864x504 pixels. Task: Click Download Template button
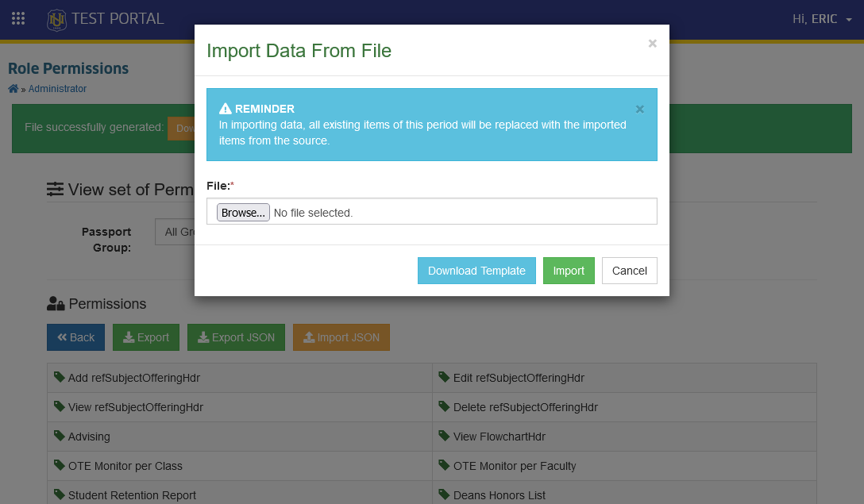click(476, 271)
